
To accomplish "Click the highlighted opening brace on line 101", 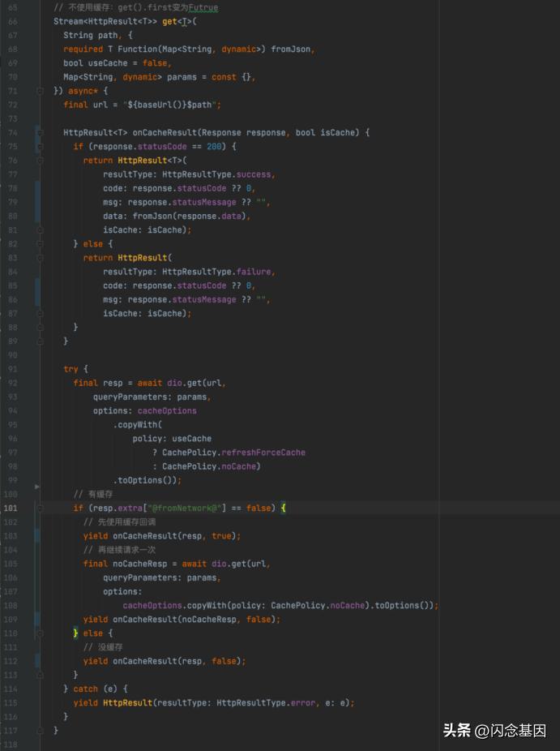I will coord(284,509).
